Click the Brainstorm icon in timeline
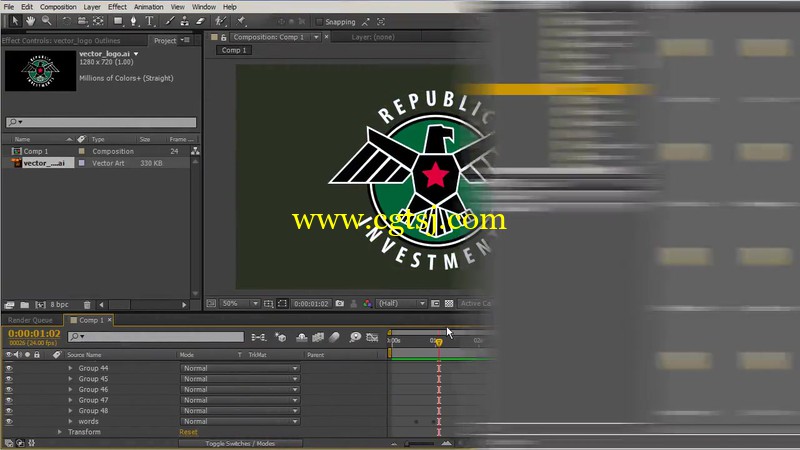 [355, 337]
